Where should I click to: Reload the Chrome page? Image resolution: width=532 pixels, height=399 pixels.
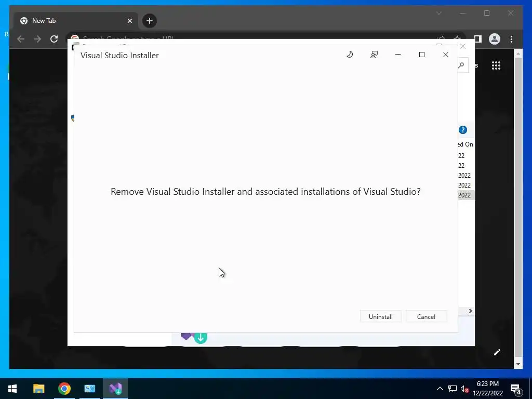point(54,39)
